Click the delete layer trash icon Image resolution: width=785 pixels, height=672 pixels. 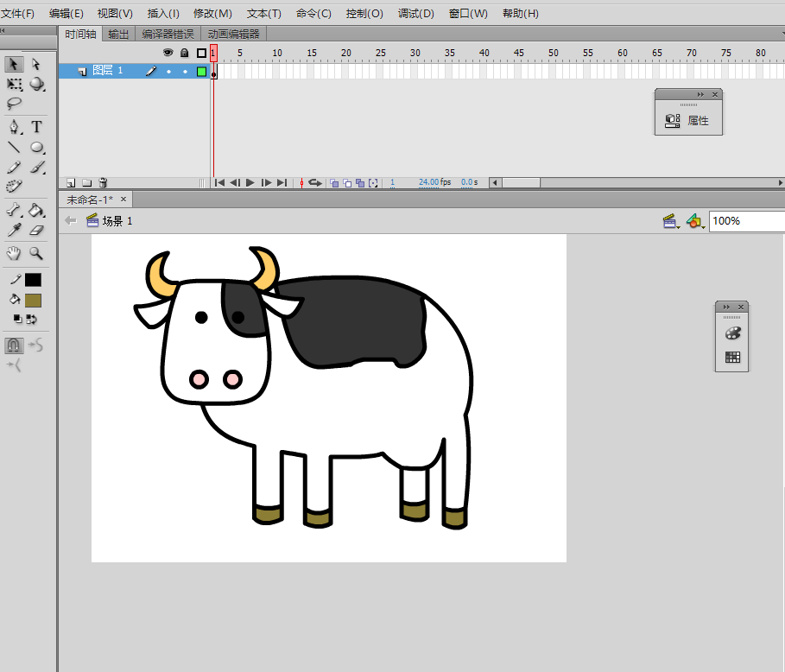[x=103, y=182]
